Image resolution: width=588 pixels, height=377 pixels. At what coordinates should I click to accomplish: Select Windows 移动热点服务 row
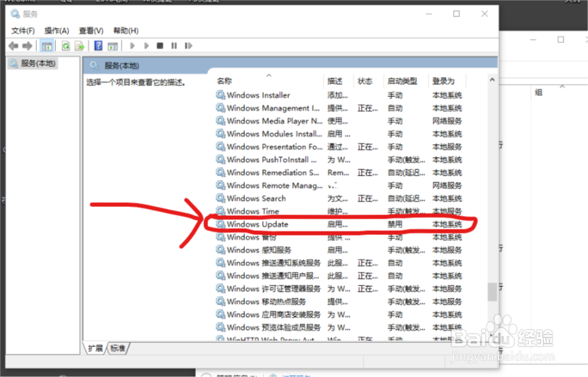[340, 301]
